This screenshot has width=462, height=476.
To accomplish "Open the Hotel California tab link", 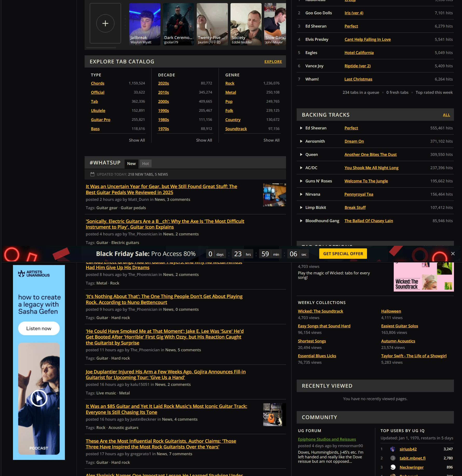I will 359,53.
